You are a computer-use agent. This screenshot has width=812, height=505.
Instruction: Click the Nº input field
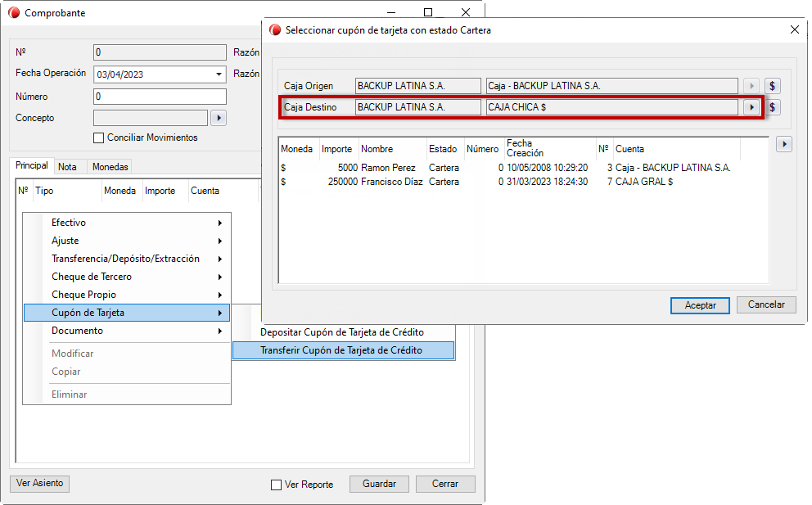point(160,52)
